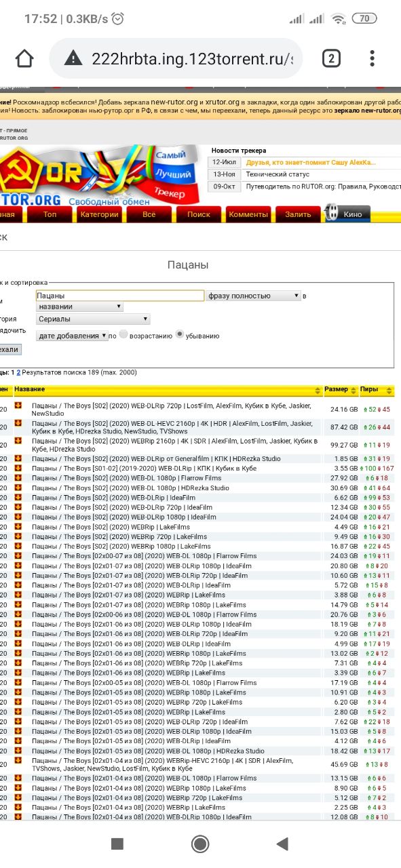Image resolution: width=401 pixels, height=868 pixels.
Task: Download icon for 87.42 GB HEVC 2160p torrent
Action: [18, 424]
